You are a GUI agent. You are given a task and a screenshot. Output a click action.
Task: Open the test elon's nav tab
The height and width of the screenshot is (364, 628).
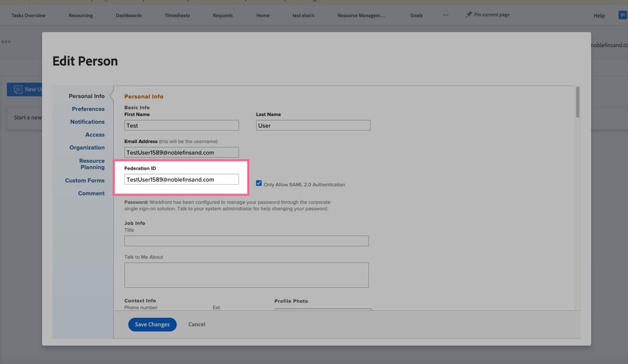click(304, 15)
